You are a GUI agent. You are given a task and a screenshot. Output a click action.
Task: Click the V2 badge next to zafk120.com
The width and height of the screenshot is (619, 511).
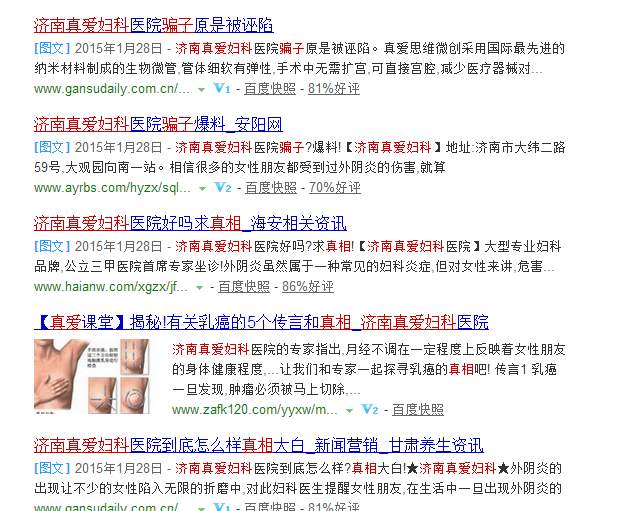(370, 410)
